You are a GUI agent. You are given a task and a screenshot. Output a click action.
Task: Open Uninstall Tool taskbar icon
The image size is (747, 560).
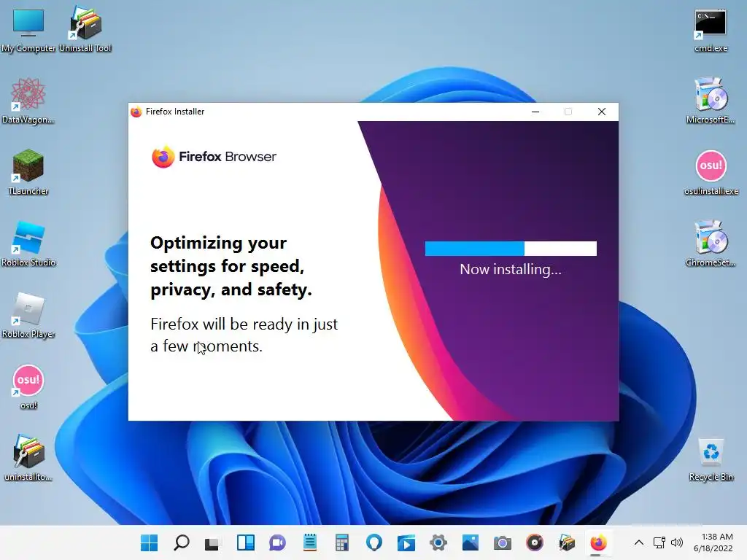566,542
